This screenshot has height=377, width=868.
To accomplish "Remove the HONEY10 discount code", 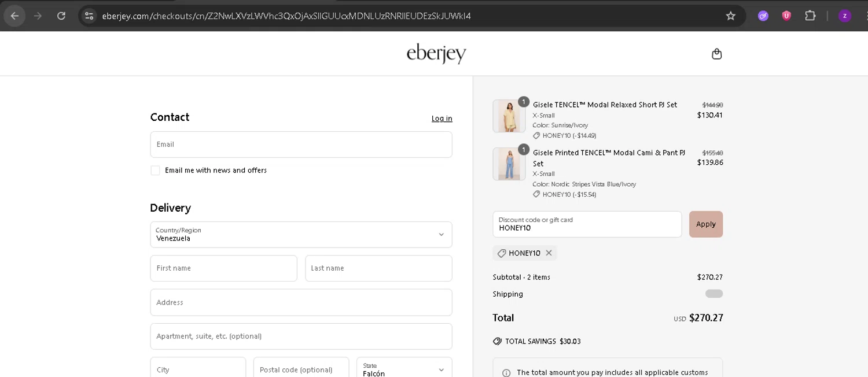I will click(549, 253).
